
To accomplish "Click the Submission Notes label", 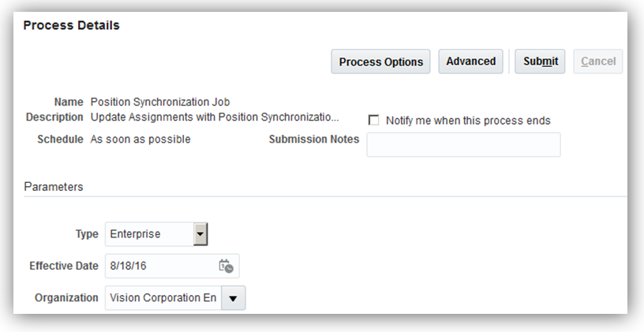I will 313,139.
